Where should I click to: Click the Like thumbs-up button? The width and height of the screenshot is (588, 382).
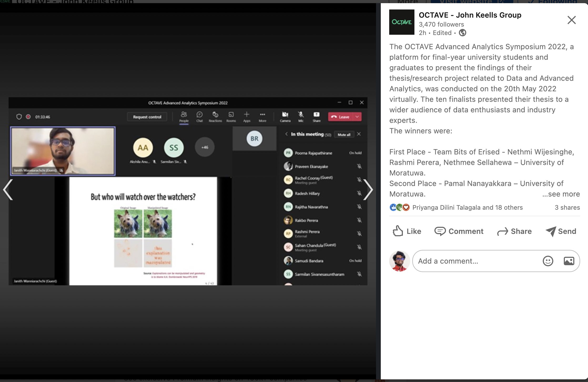coord(407,231)
